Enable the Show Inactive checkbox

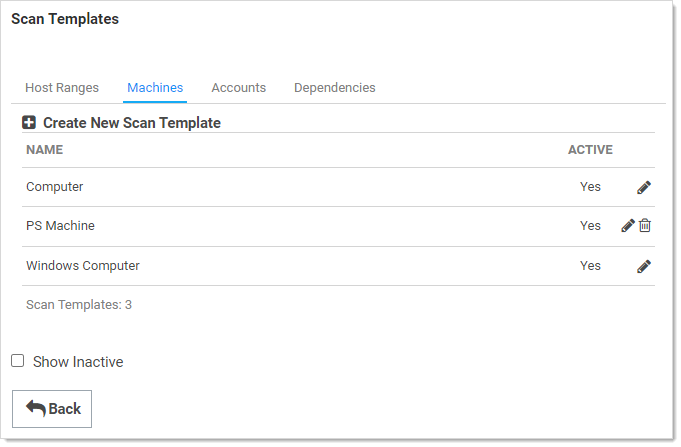[18, 361]
